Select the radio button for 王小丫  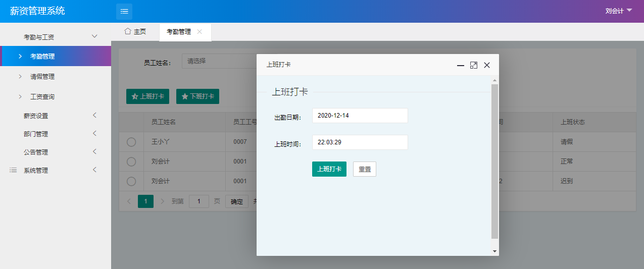tap(131, 142)
